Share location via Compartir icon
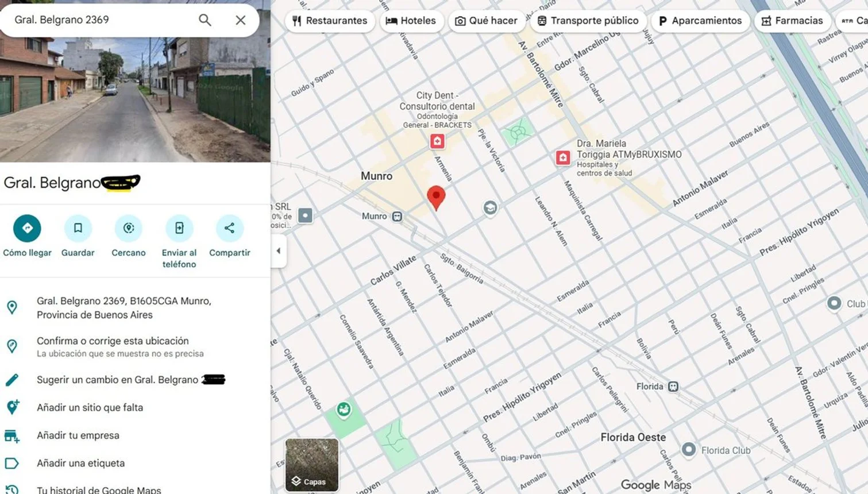 point(230,228)
